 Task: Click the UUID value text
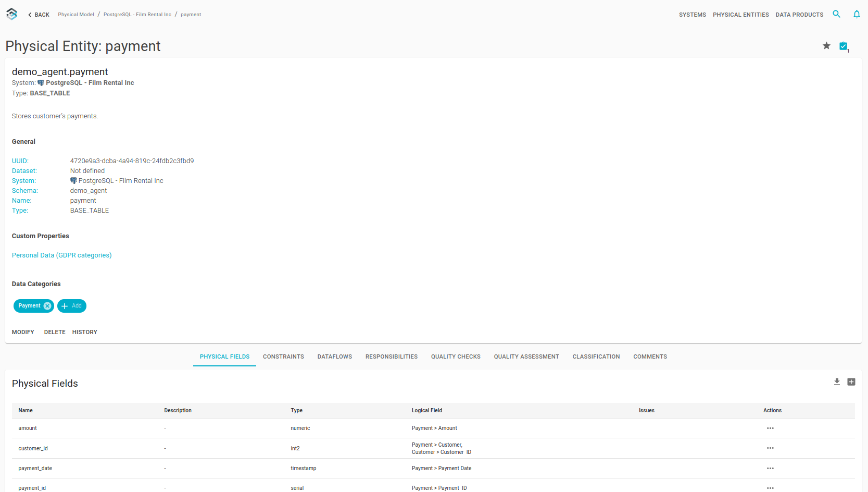[x=132, y=161]
